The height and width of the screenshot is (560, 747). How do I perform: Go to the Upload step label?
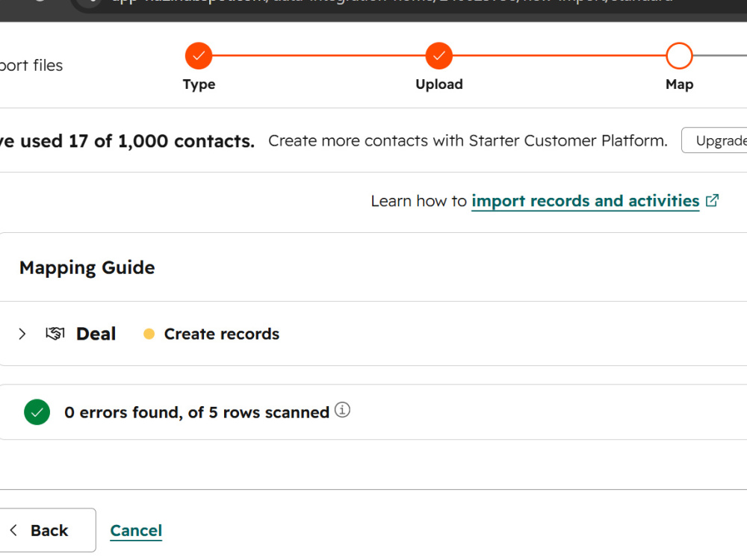[438, 84]
